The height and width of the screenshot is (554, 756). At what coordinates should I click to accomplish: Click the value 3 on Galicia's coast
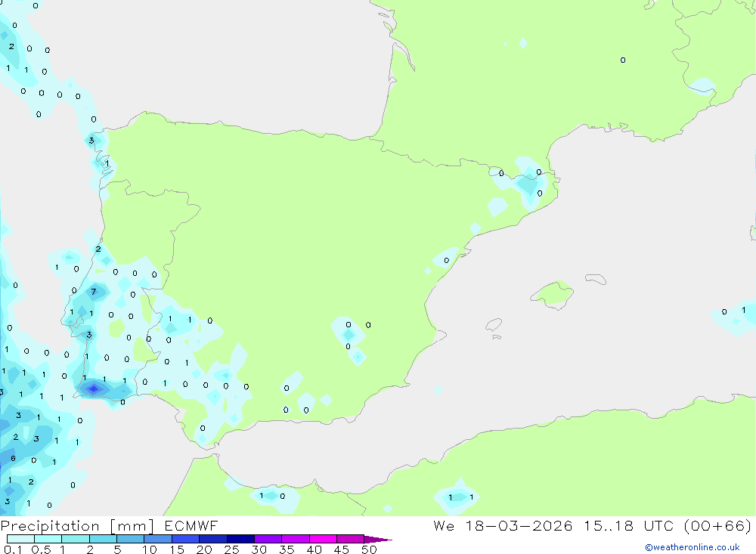91,141
